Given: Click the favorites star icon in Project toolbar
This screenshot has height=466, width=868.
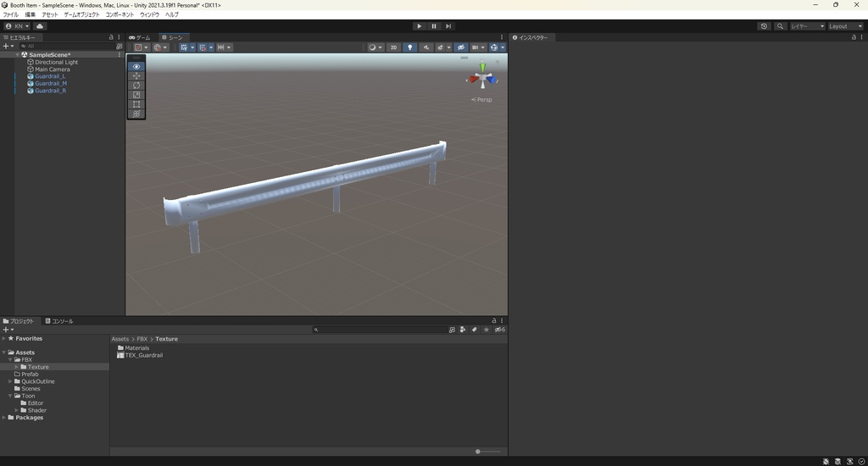Looking at the screenshot, I should click(486, 330).
